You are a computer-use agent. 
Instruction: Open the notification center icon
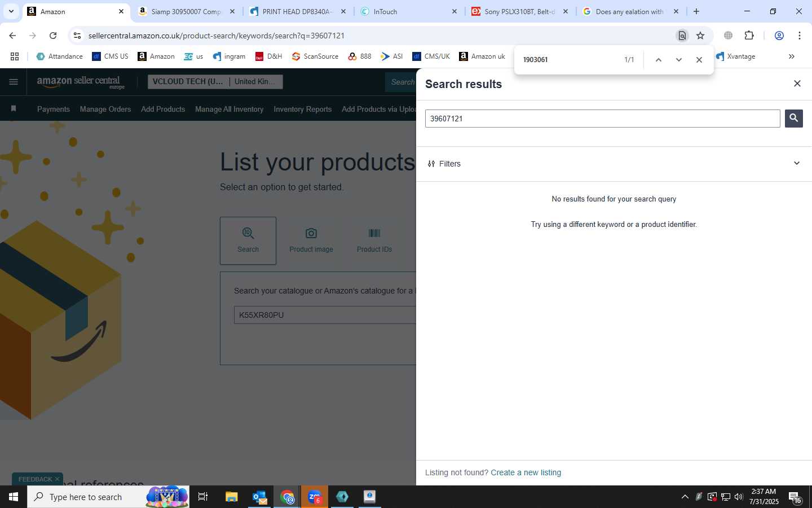point(795,497)
